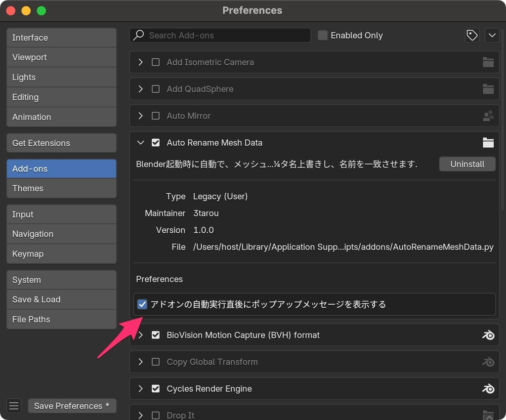Collapse the Auto Rename Mesh Data details
The image size is (506, 420).
tap(140, 142)
